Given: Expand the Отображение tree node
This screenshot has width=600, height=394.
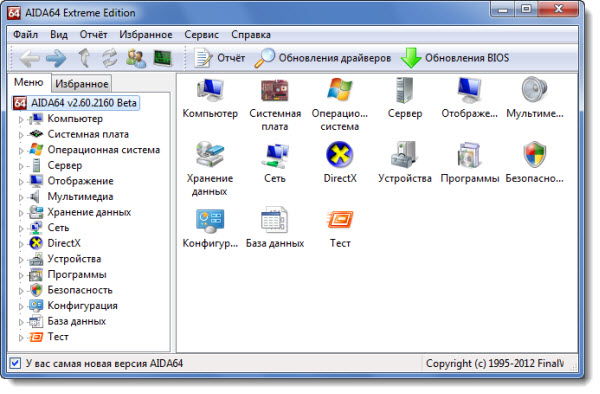Looking at the screenshot, I should click(21, 182).
